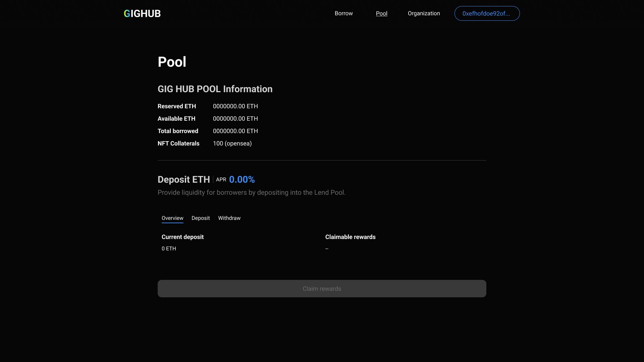Click the wallet address 0xefhofdoe92of... button
The height and width of the screenshot is (362, 644).
tap(487, 13)
